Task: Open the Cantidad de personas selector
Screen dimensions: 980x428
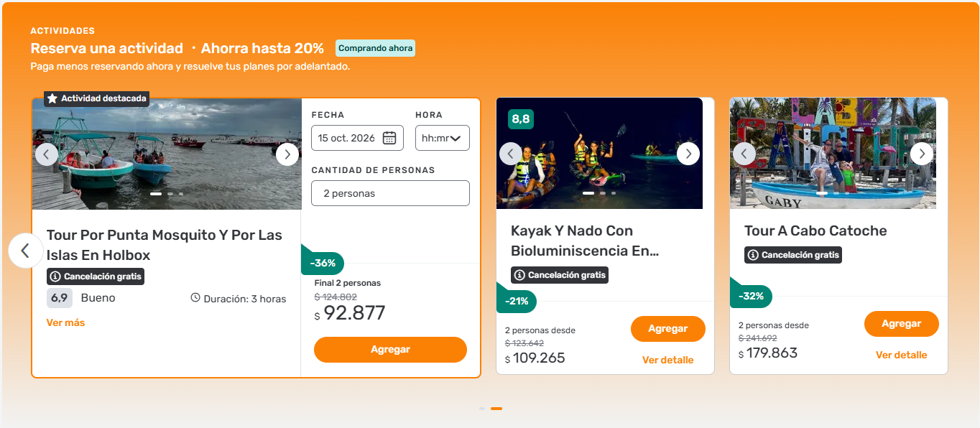Action: tap(390, 193)
